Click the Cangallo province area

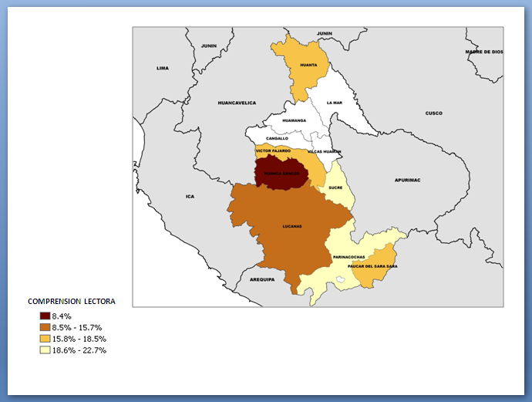click(278, 138)
